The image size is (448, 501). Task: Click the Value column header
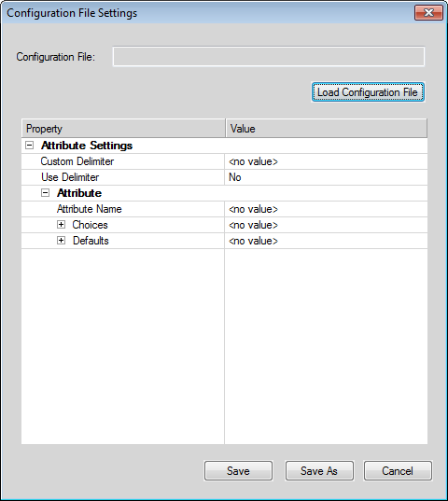tap(327, 129)
